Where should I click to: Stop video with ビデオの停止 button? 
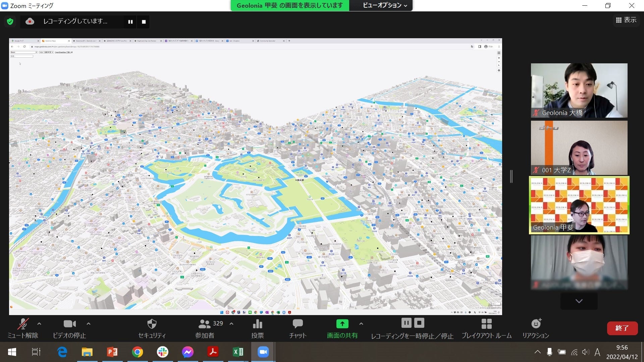pos(69,328)
